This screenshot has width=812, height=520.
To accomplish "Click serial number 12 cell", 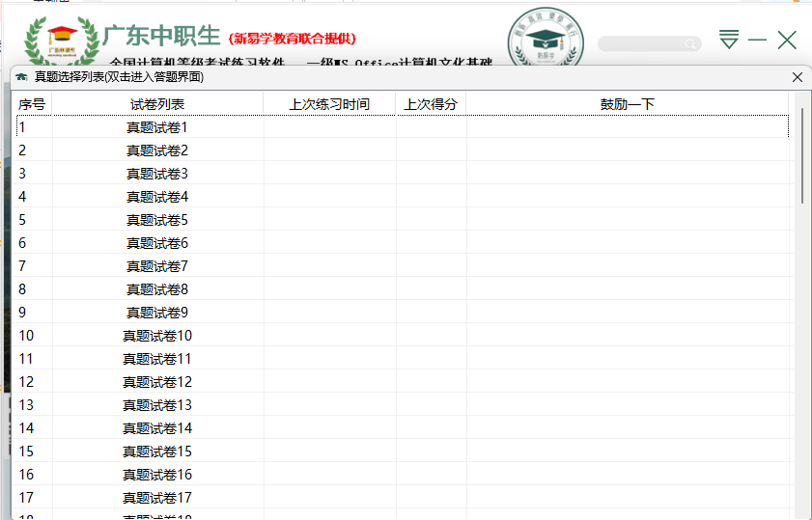I will [34, 382].
